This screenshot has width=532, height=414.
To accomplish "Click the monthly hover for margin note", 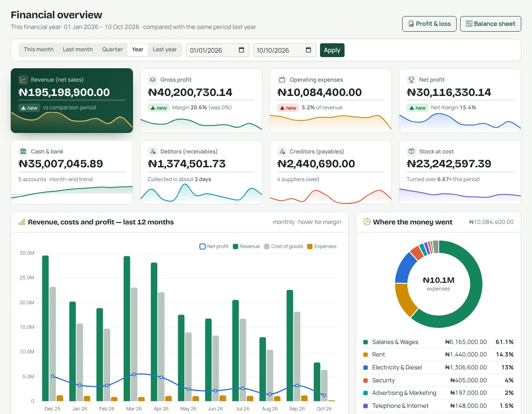I will pyautogui.click(x=307, y=222).
